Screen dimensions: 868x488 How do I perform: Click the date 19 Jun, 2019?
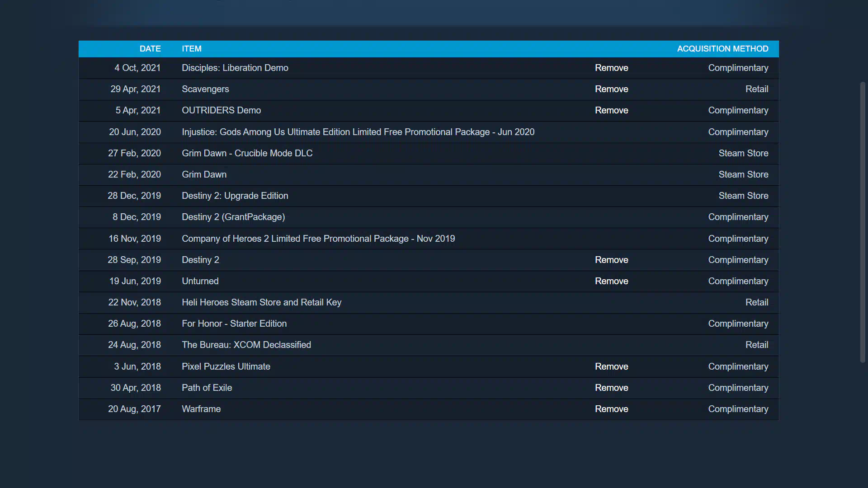[135, 281]
